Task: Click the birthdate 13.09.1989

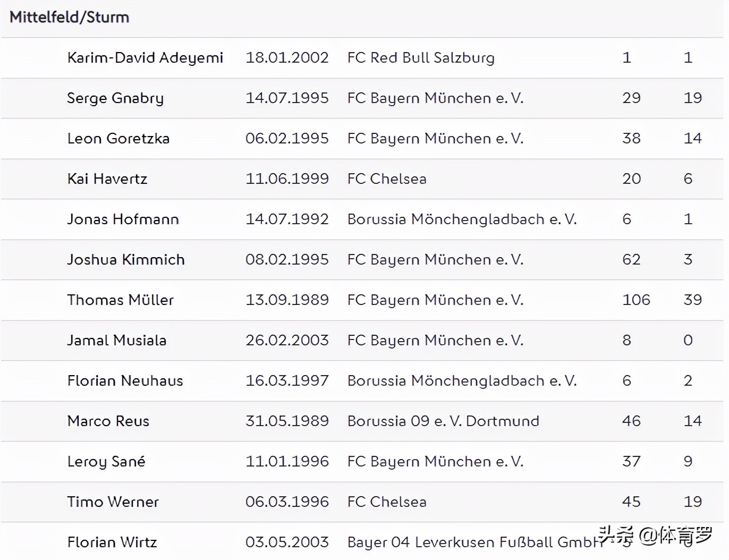Action: click(287, 300)
